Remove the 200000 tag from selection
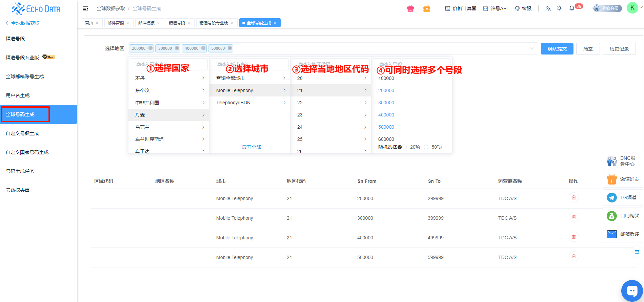This screenshot has width=644, height=302. coord(150,48)
